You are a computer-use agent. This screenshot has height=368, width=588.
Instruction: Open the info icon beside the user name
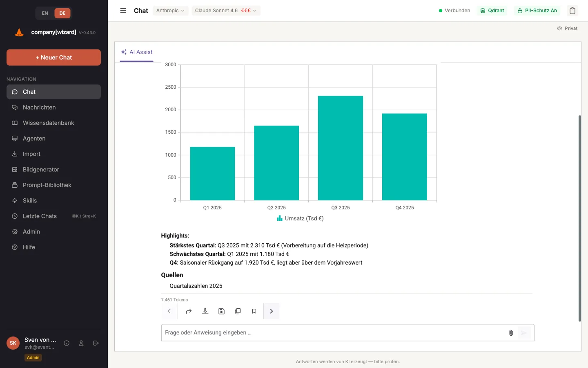click(x=67, y=343)
